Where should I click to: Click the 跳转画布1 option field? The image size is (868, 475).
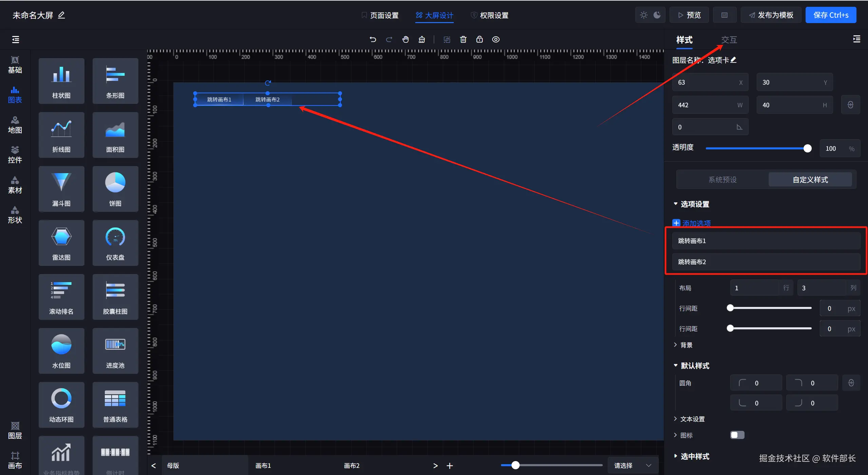pyautogui.click(x=766, y=241)
